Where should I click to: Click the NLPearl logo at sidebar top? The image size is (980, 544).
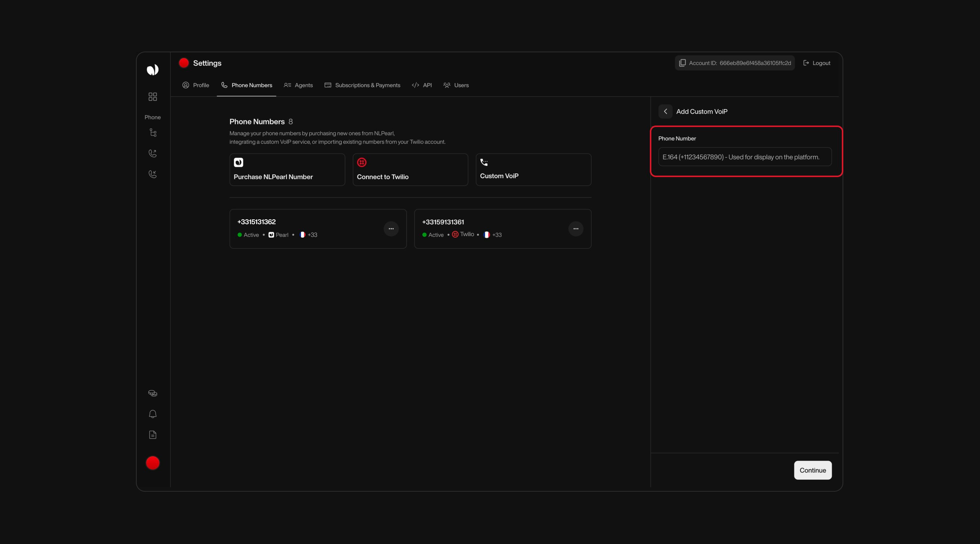pos(152,69)
